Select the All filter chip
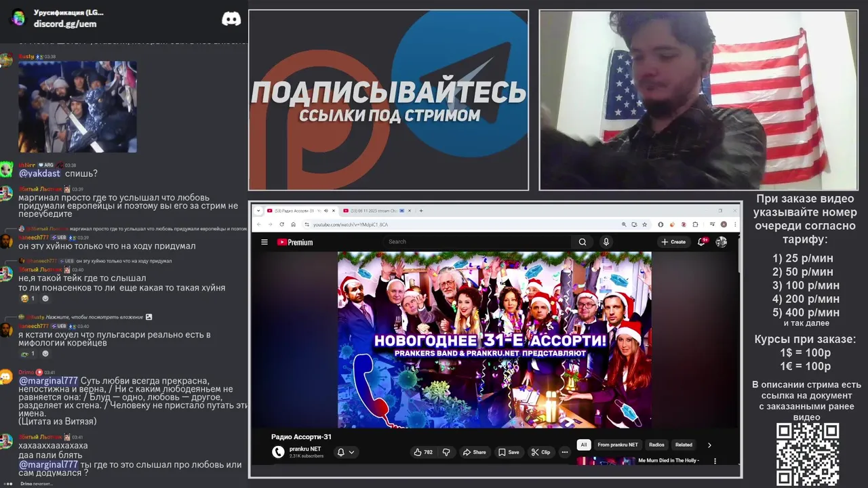The image size is (868, 488). pos(583,445)
